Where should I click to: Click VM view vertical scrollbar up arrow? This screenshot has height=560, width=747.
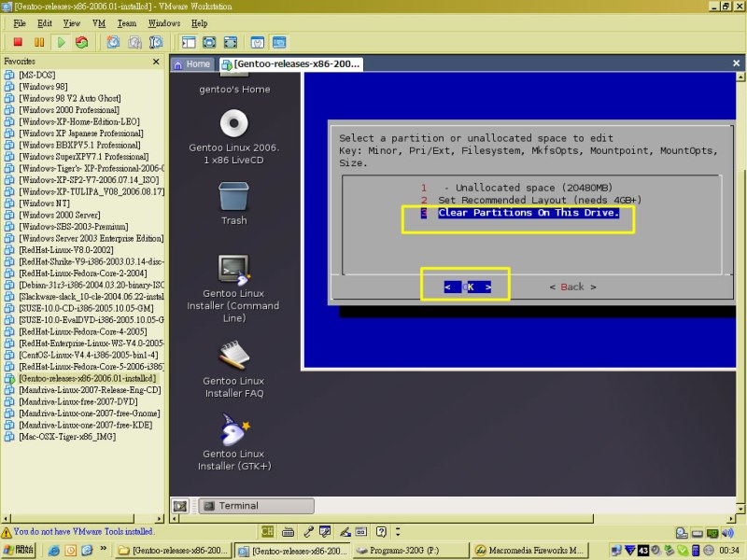(x=740, y=77)
